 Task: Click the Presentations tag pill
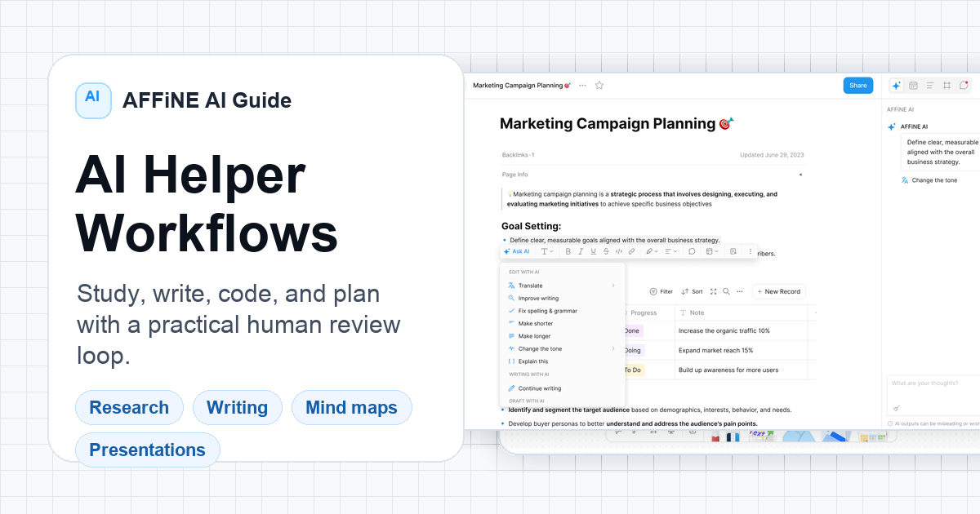[x=148, y=450]
